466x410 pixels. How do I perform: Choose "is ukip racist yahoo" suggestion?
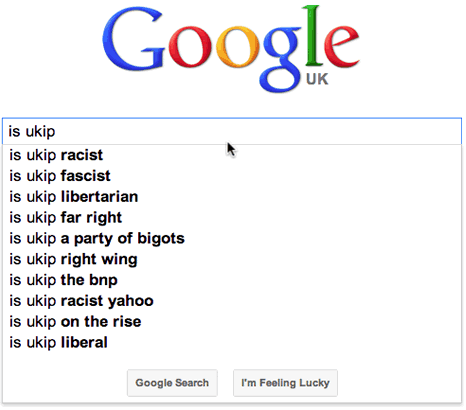click(x=232, y=301)
